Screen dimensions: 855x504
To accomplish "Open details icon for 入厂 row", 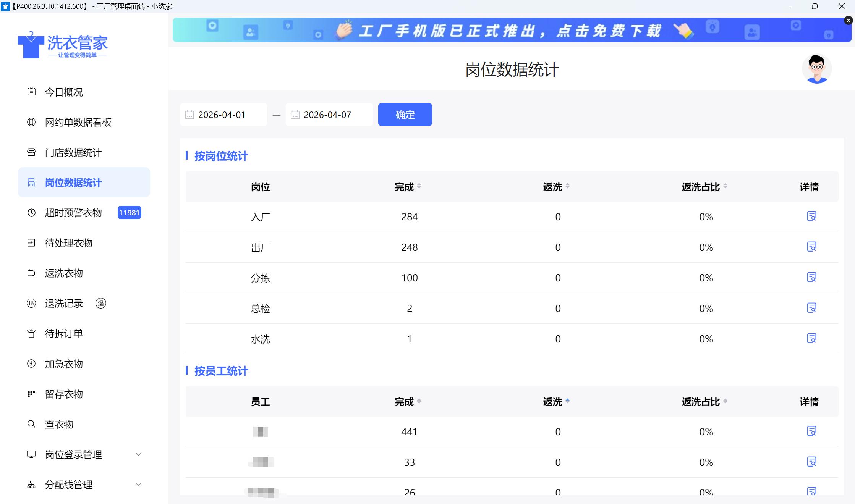I will click(811, 216).
